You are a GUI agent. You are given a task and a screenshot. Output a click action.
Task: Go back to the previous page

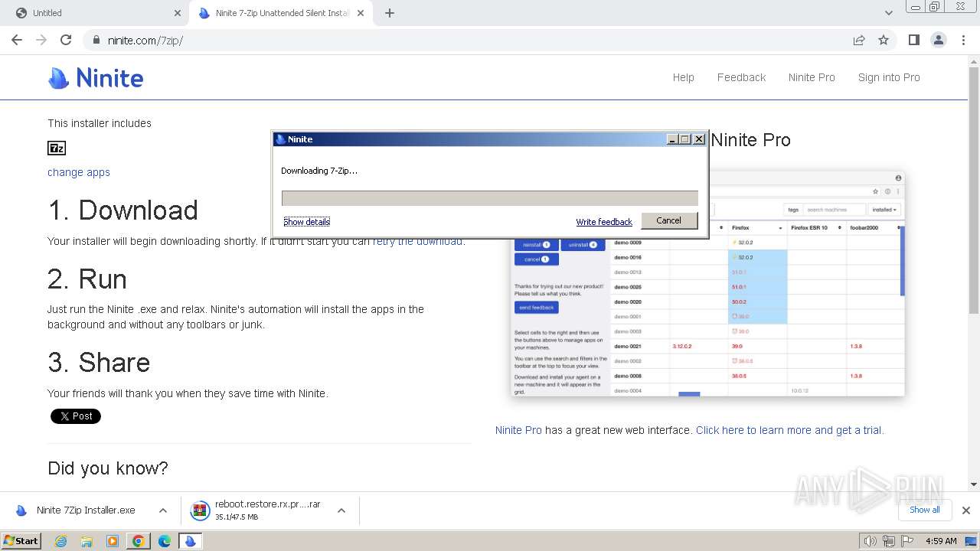point(17,40)
